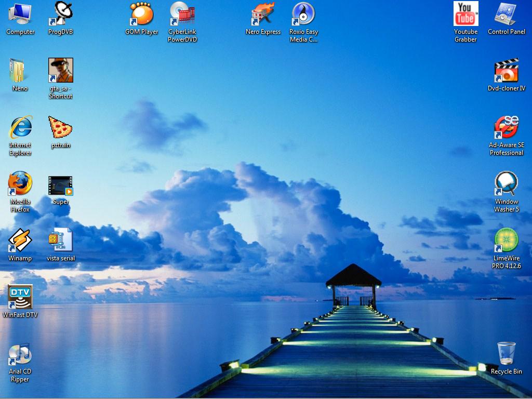Click the Control Panel icon

[506, 15]
